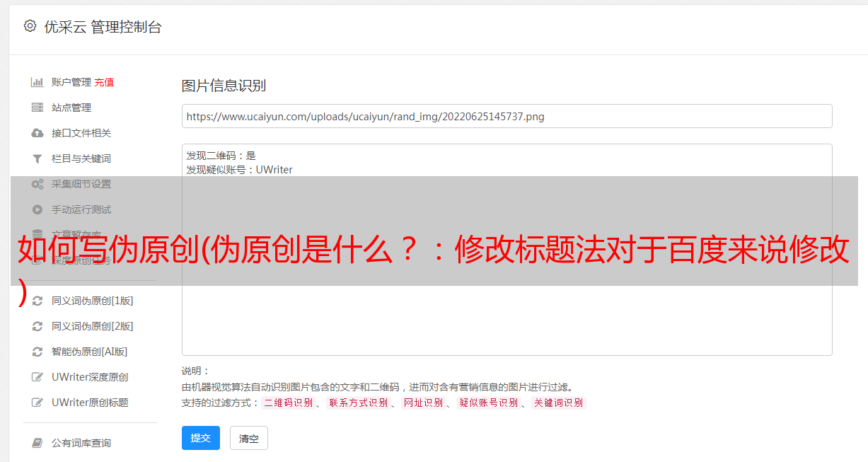Click the server icon for 站点管理

point(37,108)
